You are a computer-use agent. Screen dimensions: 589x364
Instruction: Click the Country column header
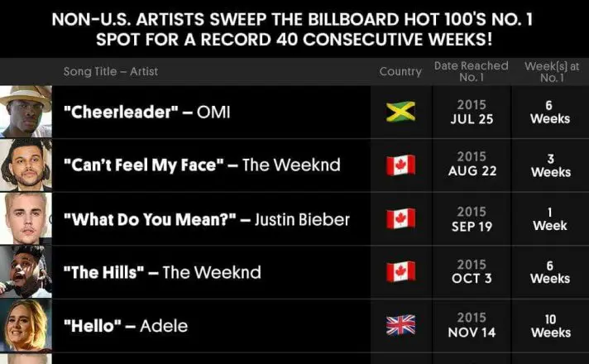[400, 71]
